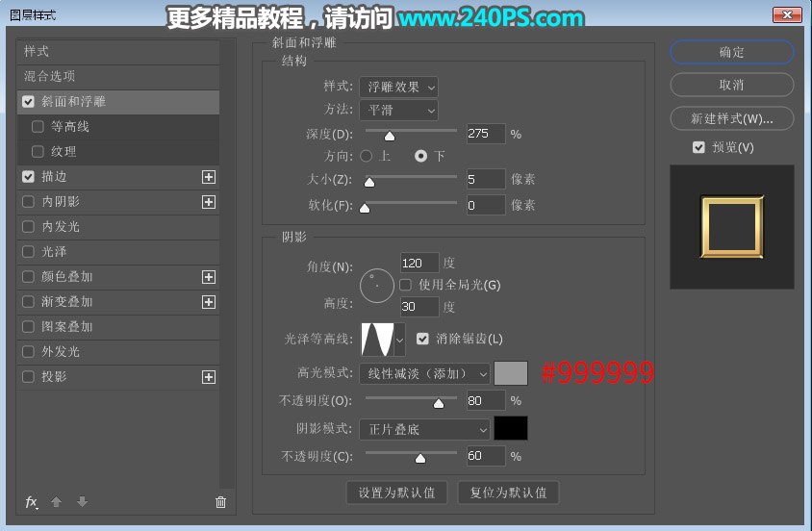Click the 大小(Z) slider handle
This screenshot has height=531, width=812.
pos(369,182)
